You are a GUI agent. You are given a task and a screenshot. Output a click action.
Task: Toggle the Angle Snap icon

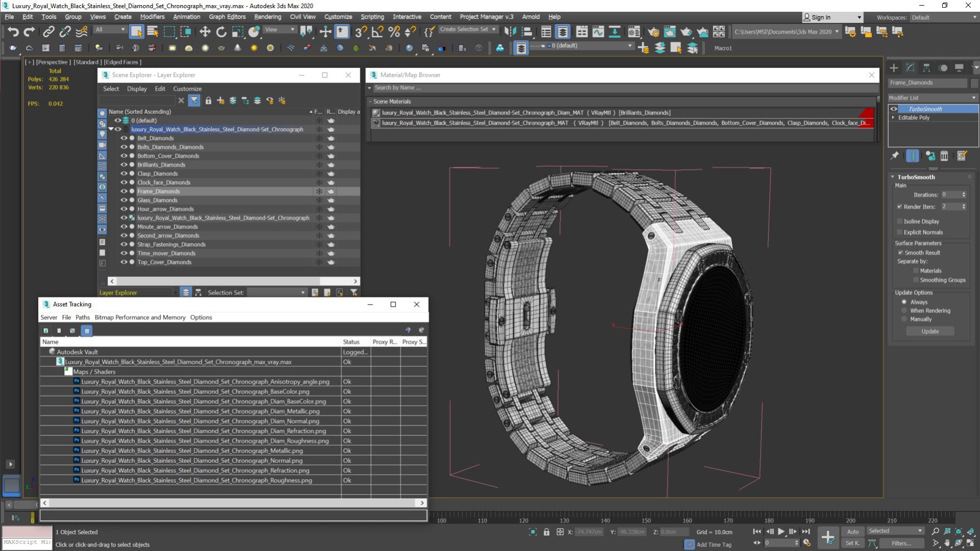click(x=377, y=32)
